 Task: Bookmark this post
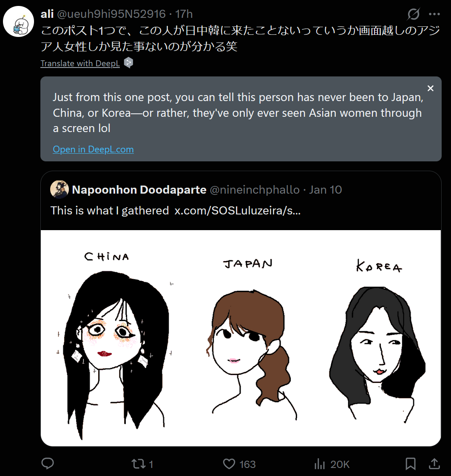411,464
